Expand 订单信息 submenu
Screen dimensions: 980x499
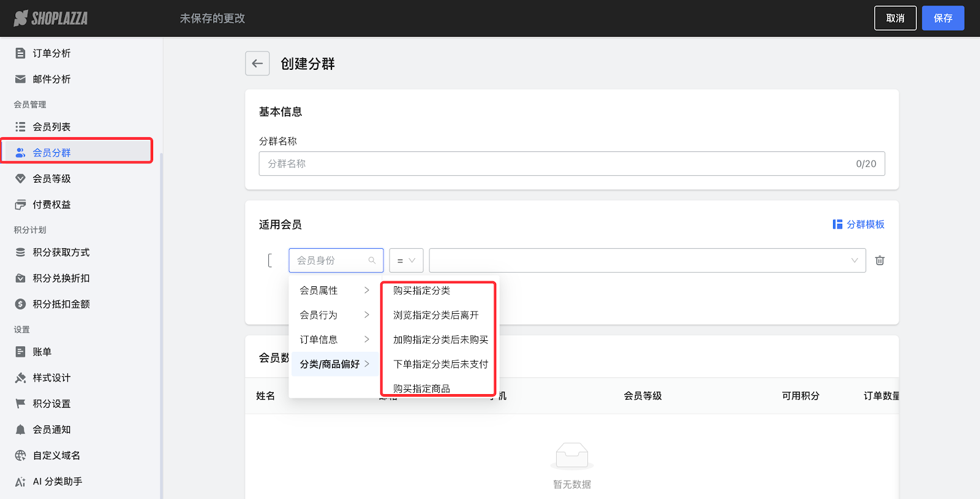pos(334,340)
